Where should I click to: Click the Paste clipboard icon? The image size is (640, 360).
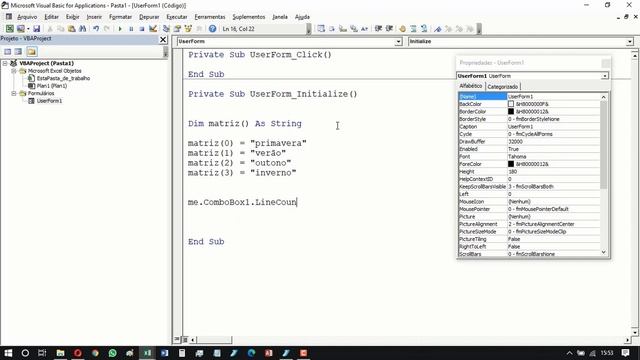(71, 29)
